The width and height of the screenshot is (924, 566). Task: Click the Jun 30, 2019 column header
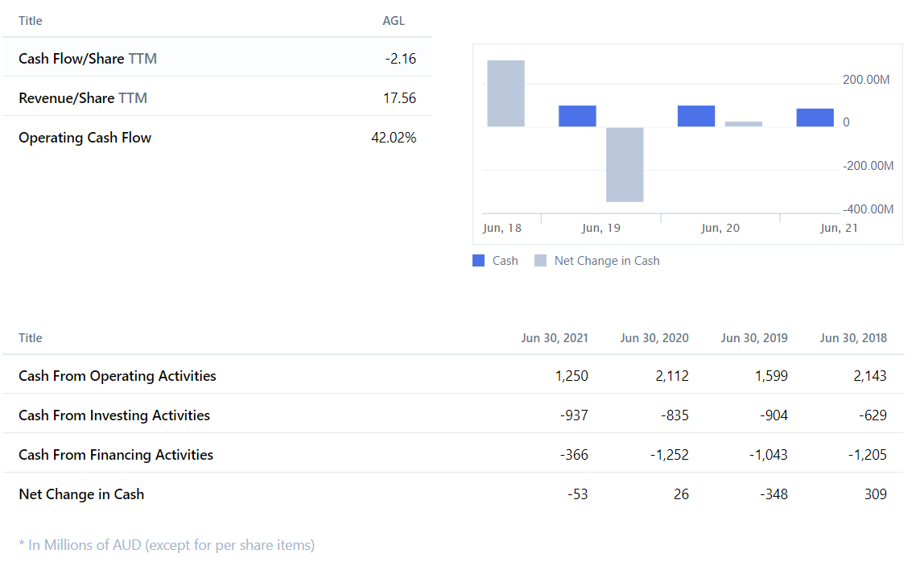(x=754, y=338)
